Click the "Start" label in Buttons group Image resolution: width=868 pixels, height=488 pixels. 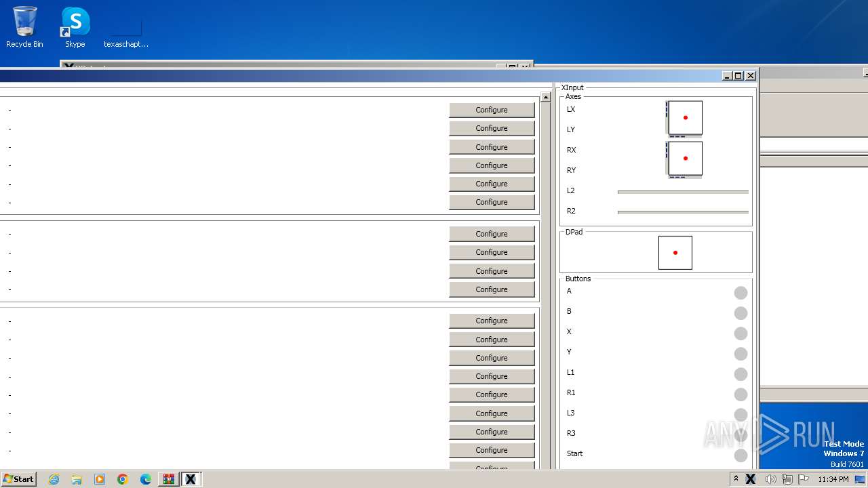[x=575, y=453]
